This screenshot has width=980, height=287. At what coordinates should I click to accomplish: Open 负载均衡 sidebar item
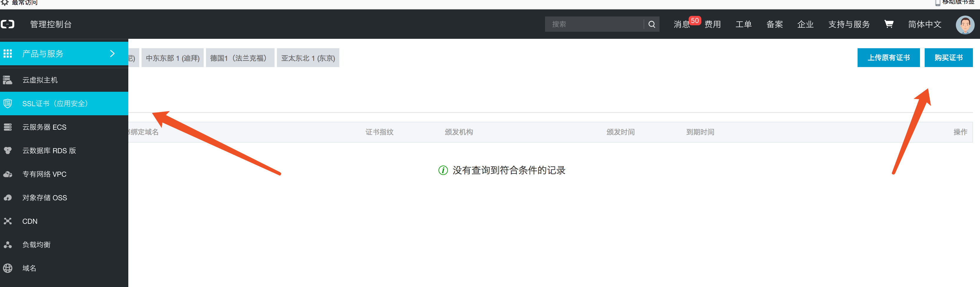point(64,245)
